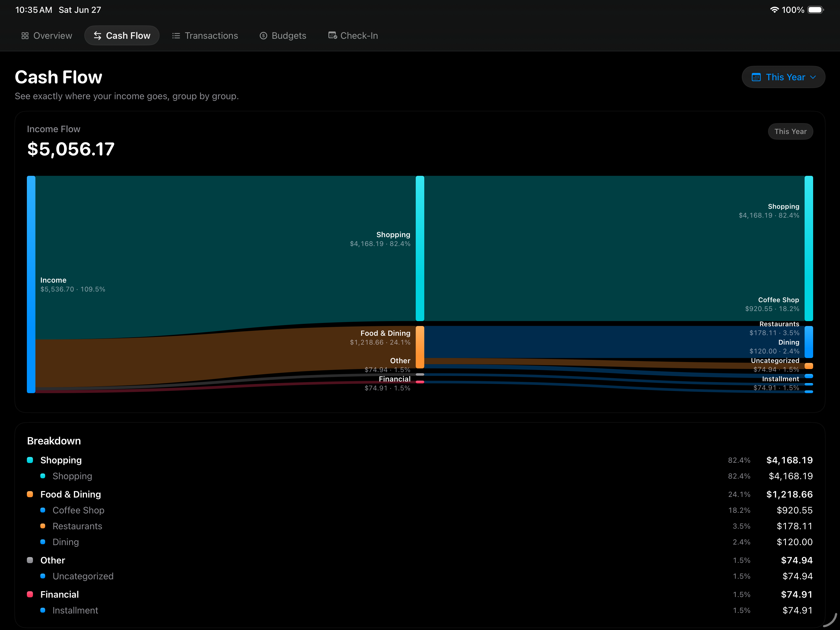This screenshot has width=840, height=630.
Task: Click the Check-In calendar icon
Action: (x=333, y=35)
